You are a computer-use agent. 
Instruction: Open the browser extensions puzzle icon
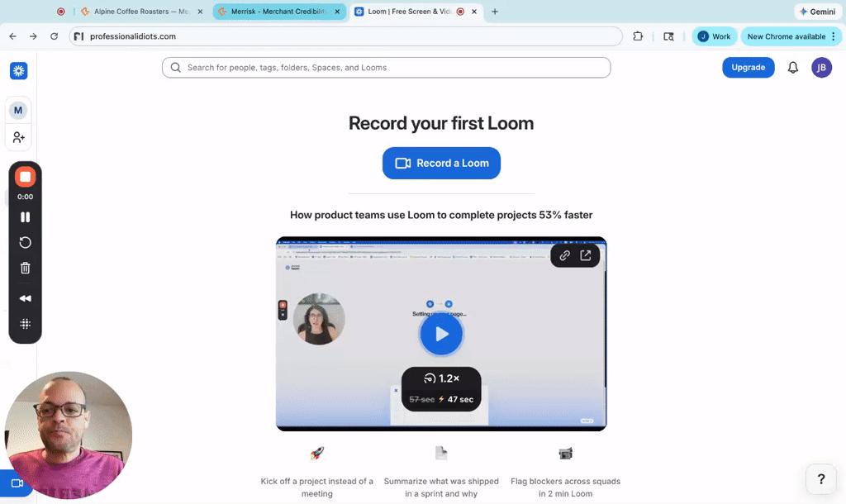click(x=638, y=36)
